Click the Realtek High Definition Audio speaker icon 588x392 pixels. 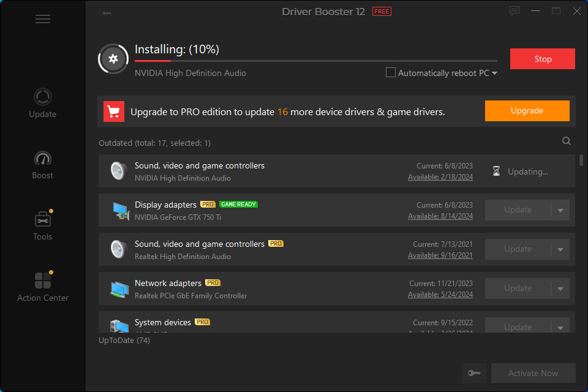tap(118, 249)
